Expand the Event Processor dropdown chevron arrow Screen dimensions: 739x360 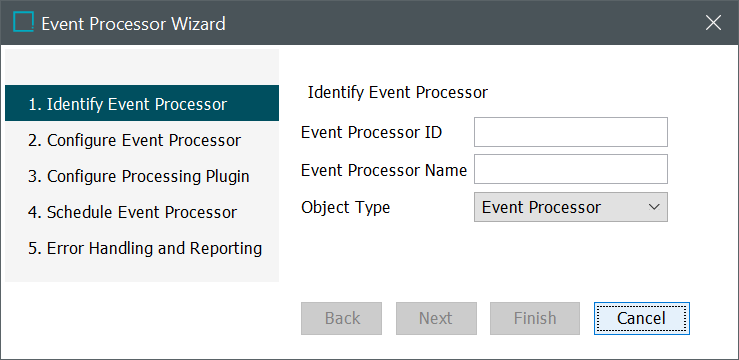coord(654,207)
